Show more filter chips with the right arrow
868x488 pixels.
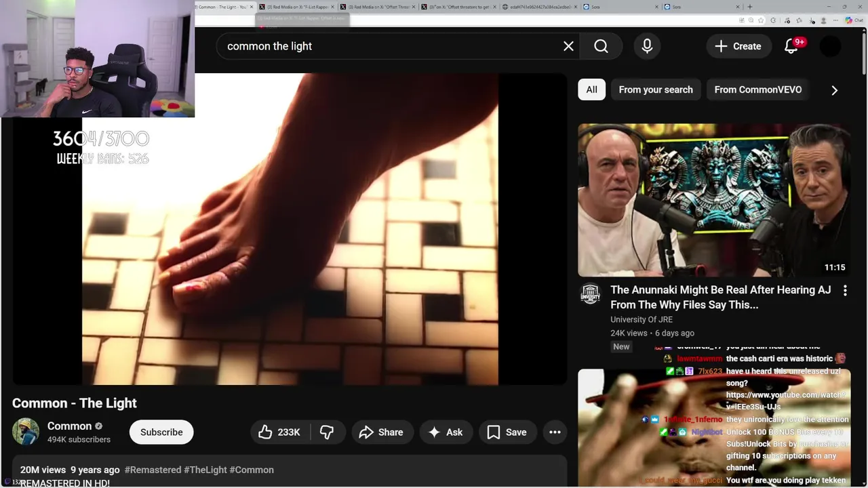[x=834, y=89]
